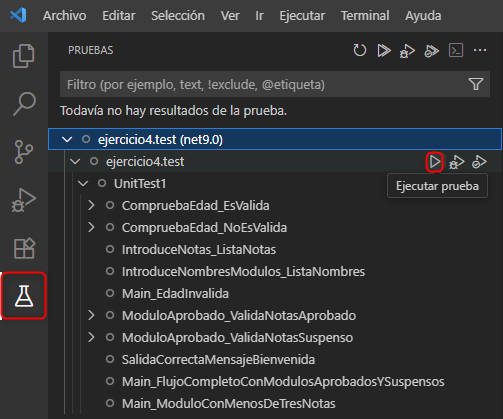Open the Testing flask icon in activity bar
This screenshot has width=503, height=419.
click(x=24, y=296)
